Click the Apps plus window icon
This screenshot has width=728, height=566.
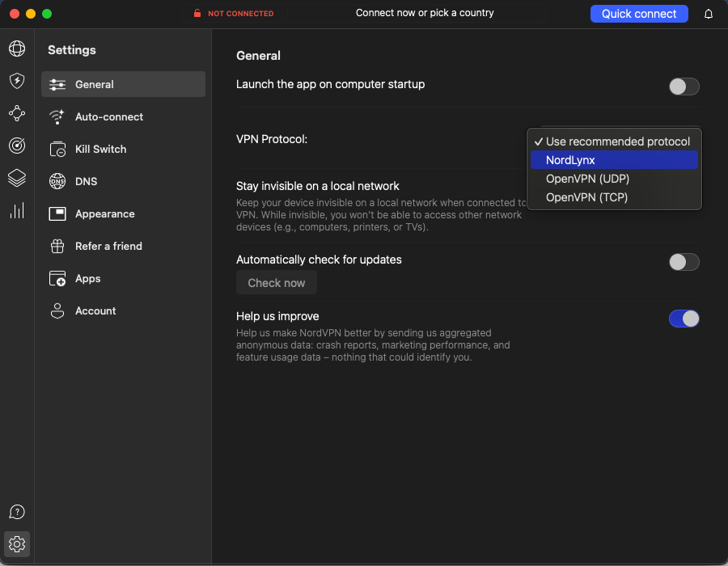tap(57, 279)
